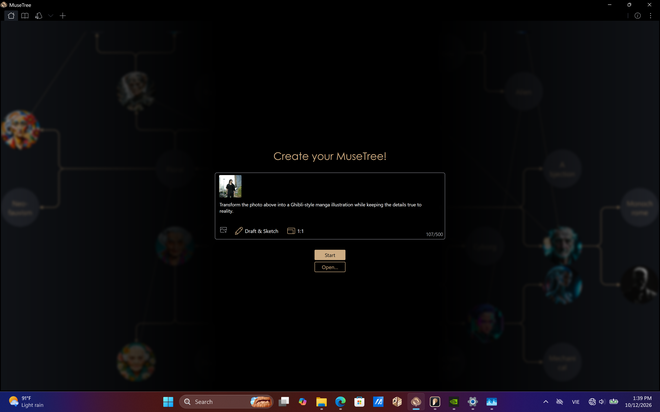
Task: Open the Windows Start menu
Action: [168, 401]
